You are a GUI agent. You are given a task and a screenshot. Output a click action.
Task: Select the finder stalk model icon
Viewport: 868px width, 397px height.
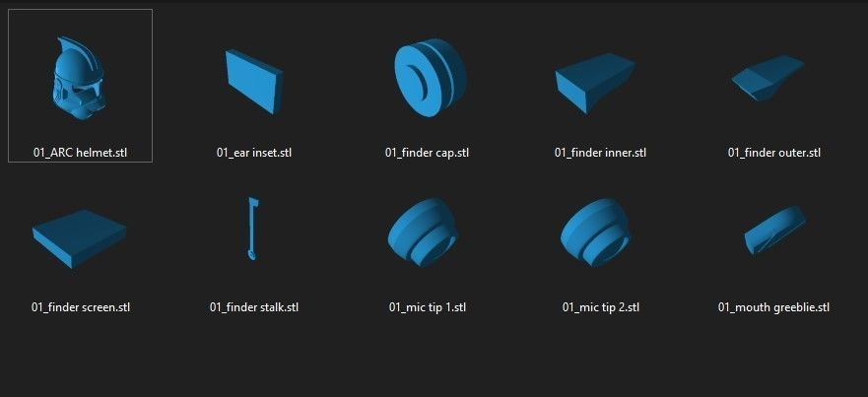(x=253, y=229)
